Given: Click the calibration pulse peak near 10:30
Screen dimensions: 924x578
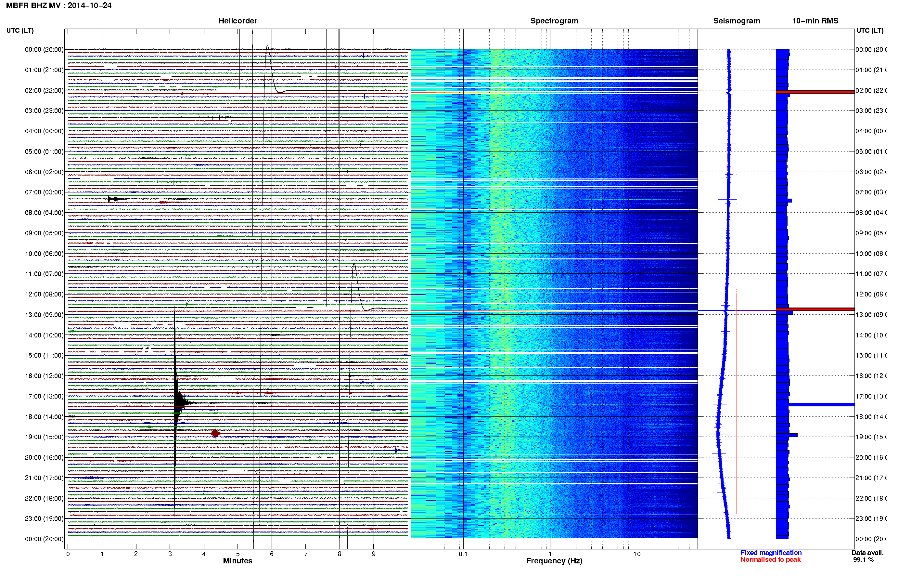Looking at the screenshot, I should coord(354,264).
